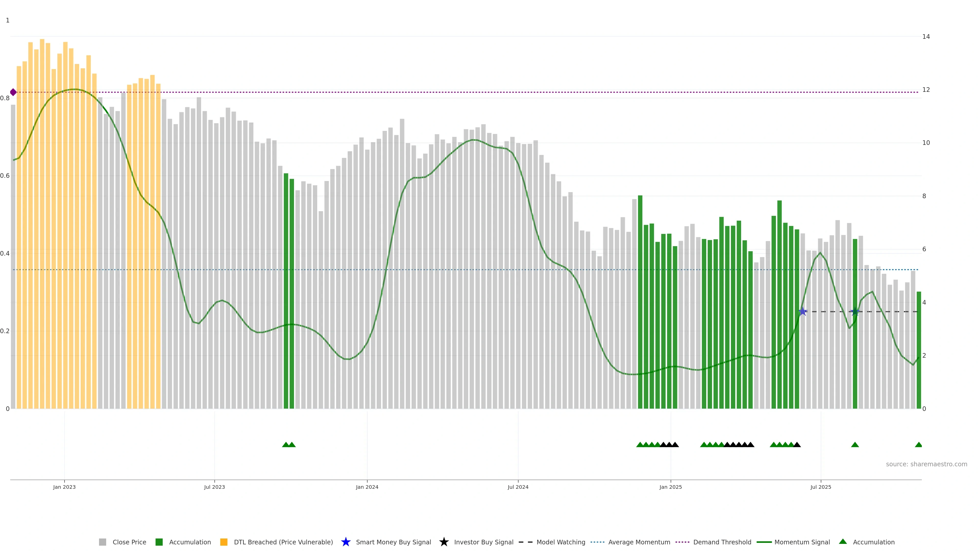Click the green triangle Accumulation legend icon
This screenshot has height=551, width=980.
click(x=843, y=542)
